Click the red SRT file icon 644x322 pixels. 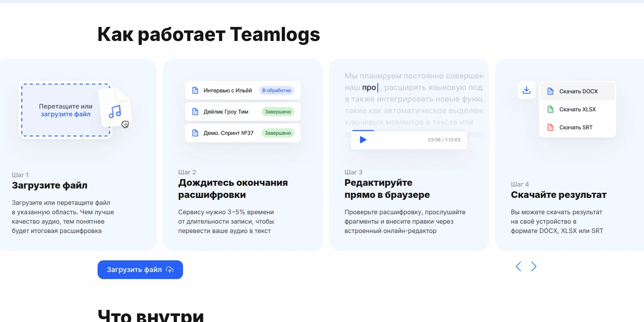[x=551, y=127]
